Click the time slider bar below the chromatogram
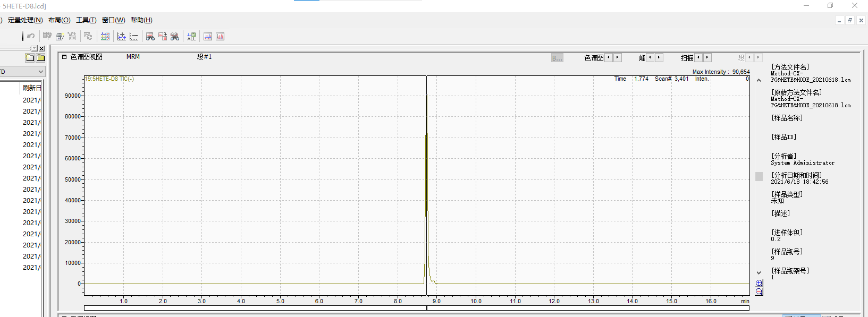The height and width of the screenshot is (317, 868). click(x=417, y=308)
